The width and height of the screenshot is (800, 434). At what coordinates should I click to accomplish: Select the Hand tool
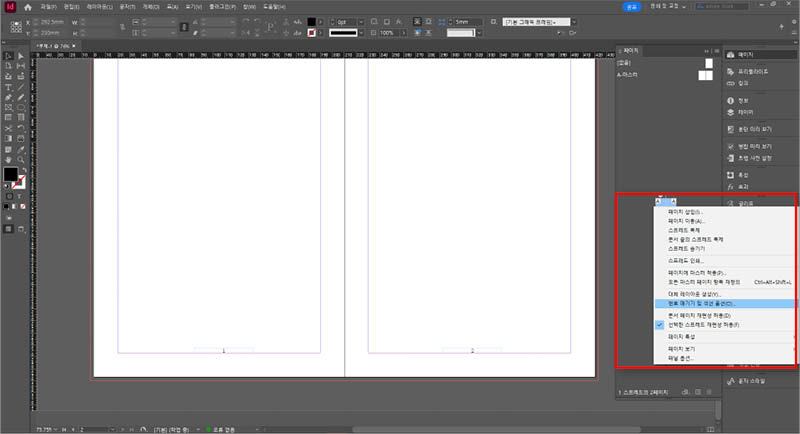tap(9, 160)
